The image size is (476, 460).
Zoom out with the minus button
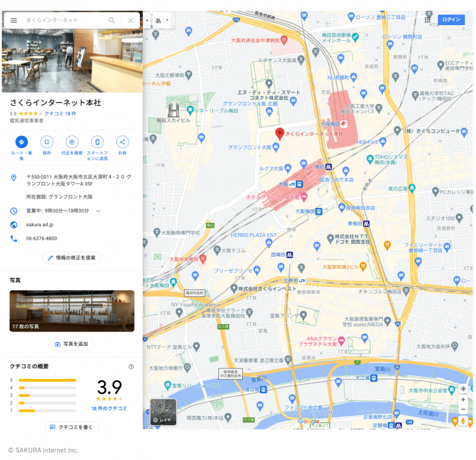(x=463, y=409)
